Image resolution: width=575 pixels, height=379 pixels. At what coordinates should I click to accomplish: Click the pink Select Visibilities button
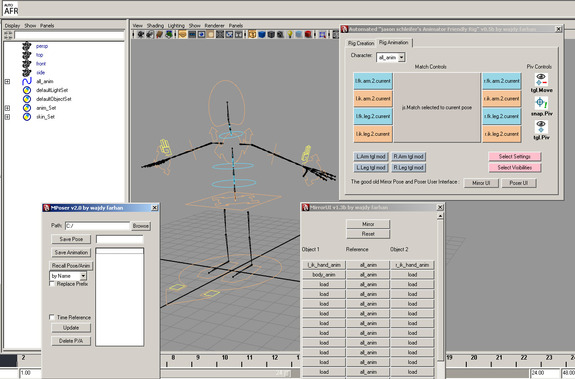tap(514, 168)
